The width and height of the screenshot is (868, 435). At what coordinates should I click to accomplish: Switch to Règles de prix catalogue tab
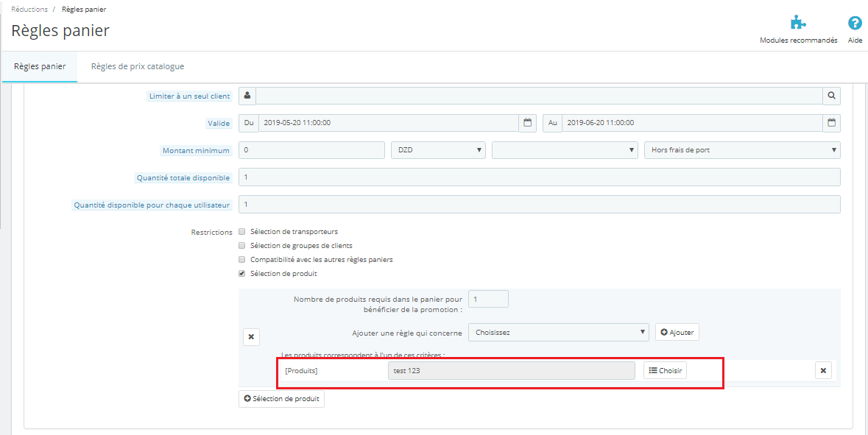pyautogui.click(x=137, y=66)
